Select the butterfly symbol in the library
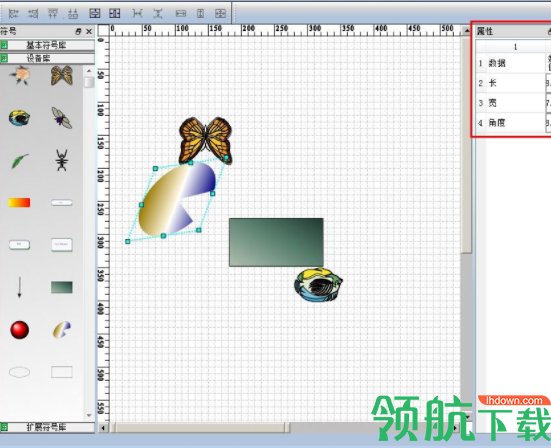This screenshot has width=551, height=448. point(62,75)
